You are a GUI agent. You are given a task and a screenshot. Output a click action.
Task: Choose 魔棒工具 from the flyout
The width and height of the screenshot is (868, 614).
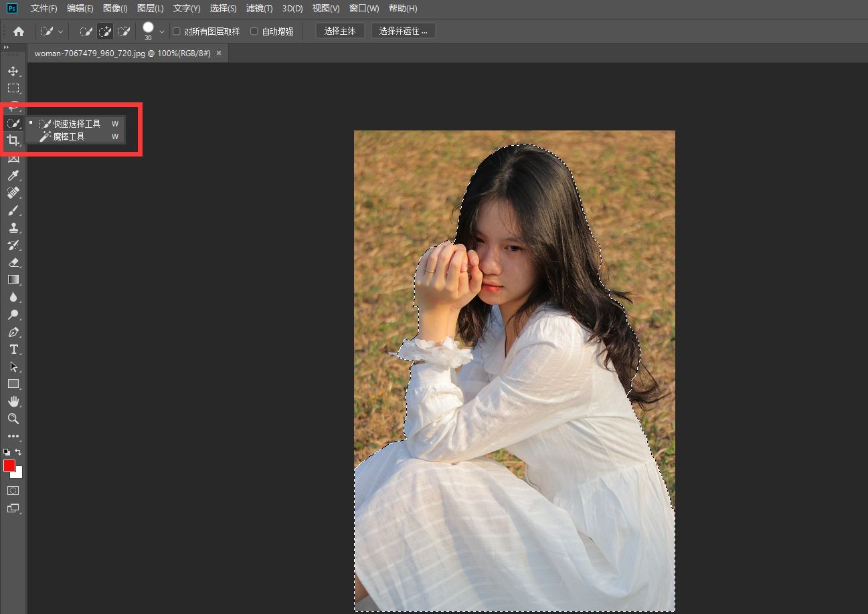69,136
